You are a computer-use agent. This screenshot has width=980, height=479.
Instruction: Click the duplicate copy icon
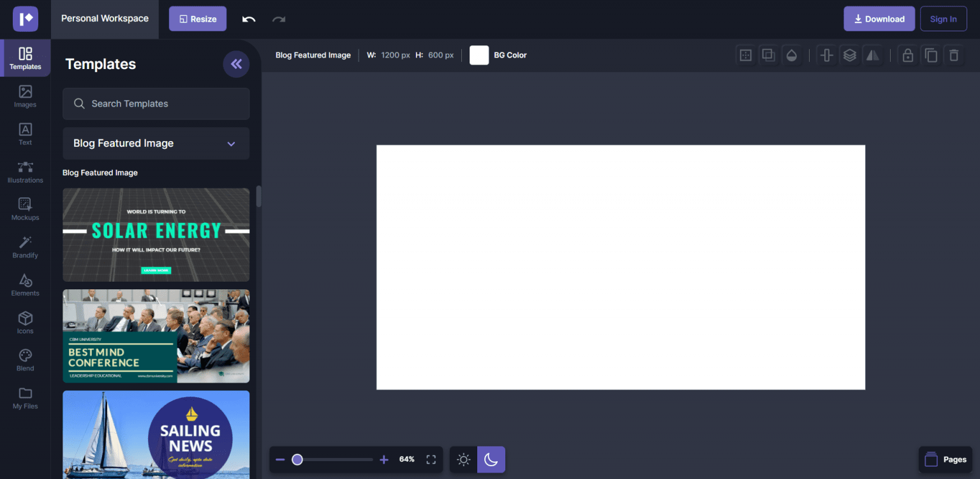click(931, 56)
